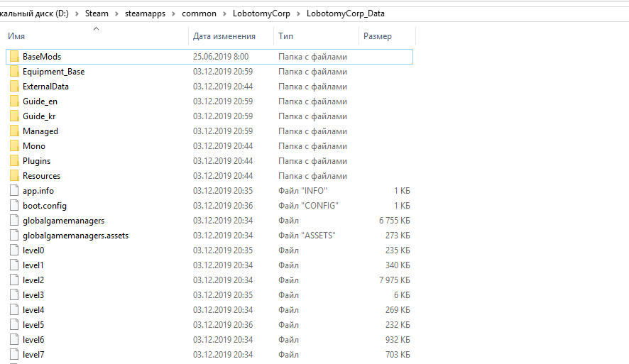Image resolution: width=629 pixels, height=364 pixels.
Task: Select the ExternalData folder icon
Action: click(14, 86)
